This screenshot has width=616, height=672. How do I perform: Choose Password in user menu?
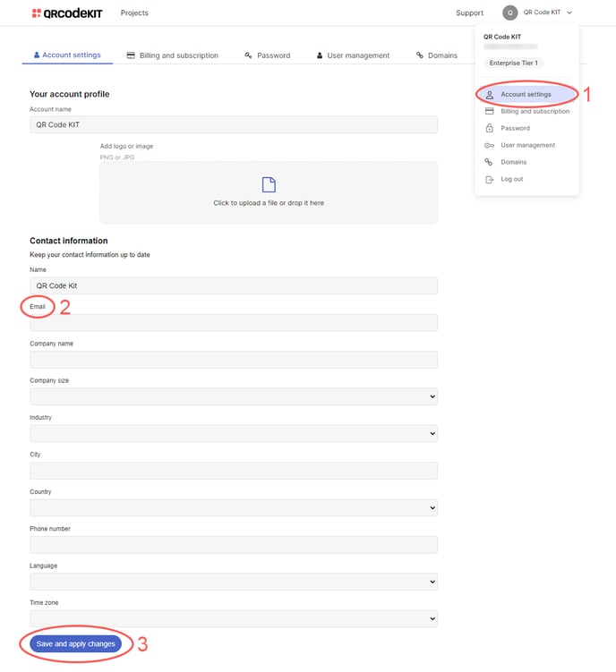(526, 128)
